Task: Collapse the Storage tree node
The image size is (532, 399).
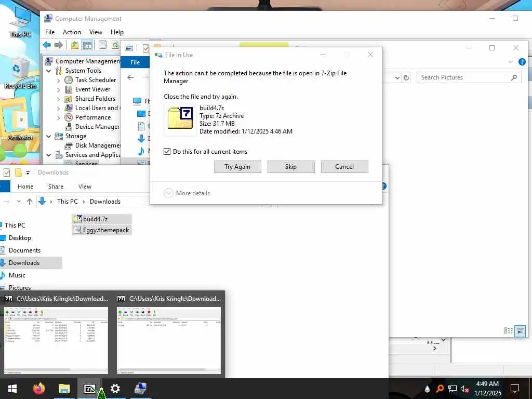Action: 49,136
